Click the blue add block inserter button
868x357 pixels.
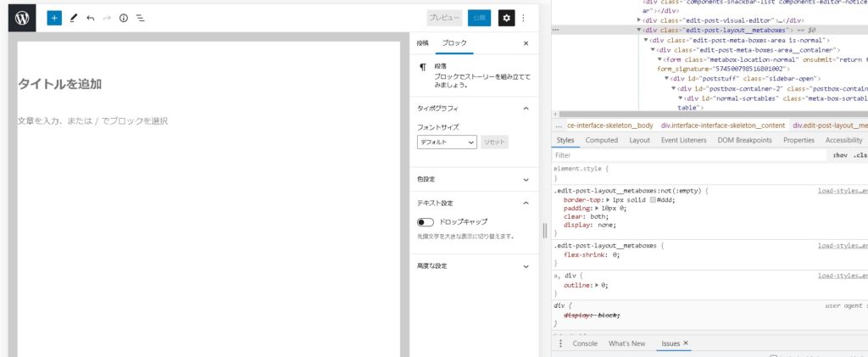pos(54,17)
